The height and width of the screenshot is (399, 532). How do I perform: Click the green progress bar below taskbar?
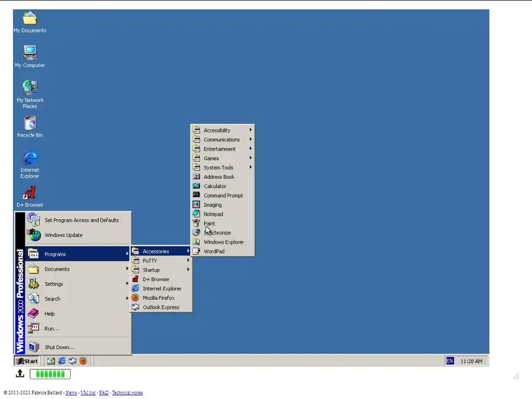point(50,374)
